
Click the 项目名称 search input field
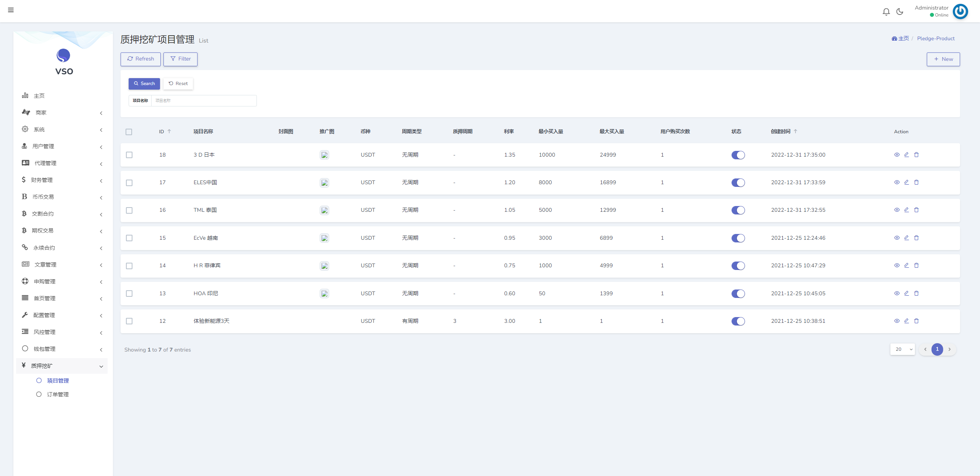[x=204, y=101]
